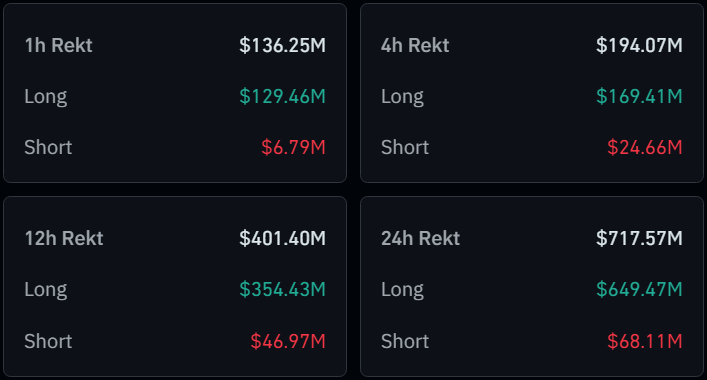
Task: Click the $194.07M 4h total value
Action: pyautogui.click(x=639, y=45)
